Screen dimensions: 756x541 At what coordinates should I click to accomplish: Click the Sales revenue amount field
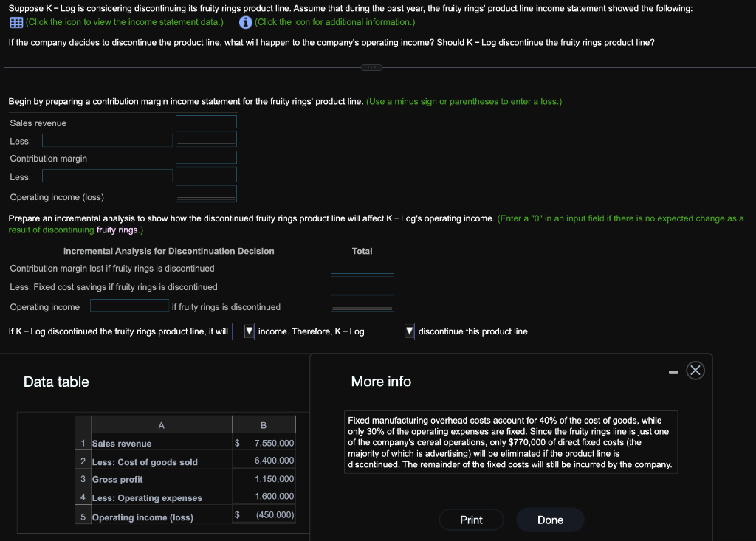point(207,122)
